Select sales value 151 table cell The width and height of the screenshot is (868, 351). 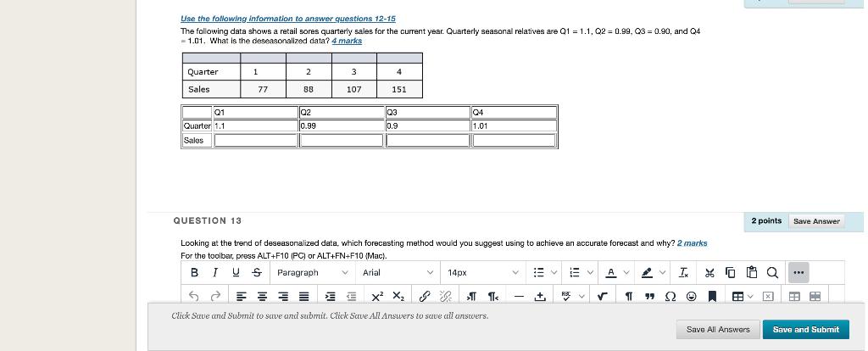[x=399, y=89]
